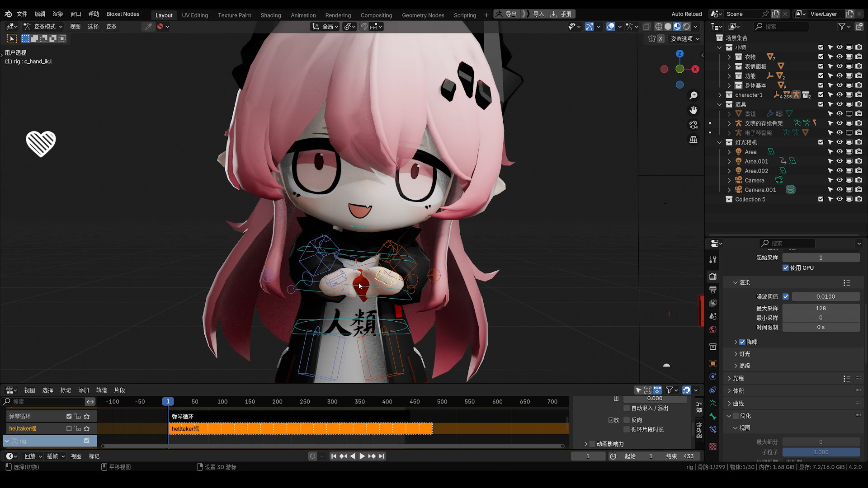Toggle camera view icon in viewport
Screen dimensions: 868x488
(x=693, y=125)
